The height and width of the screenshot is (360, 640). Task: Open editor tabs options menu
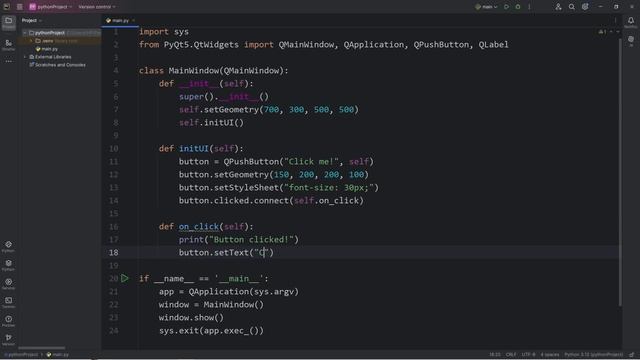pos(616,20)
